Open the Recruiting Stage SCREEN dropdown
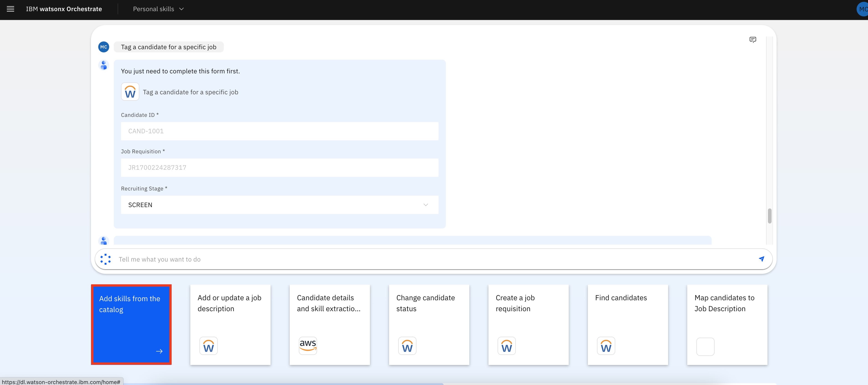This screenshot has height=385, width=868. point(279,205)
